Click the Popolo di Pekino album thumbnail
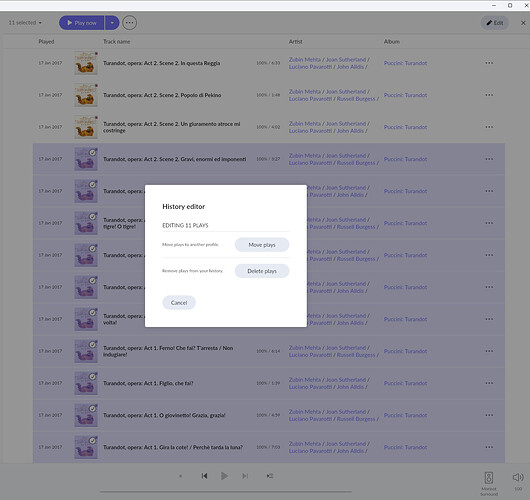 [86, 95]
